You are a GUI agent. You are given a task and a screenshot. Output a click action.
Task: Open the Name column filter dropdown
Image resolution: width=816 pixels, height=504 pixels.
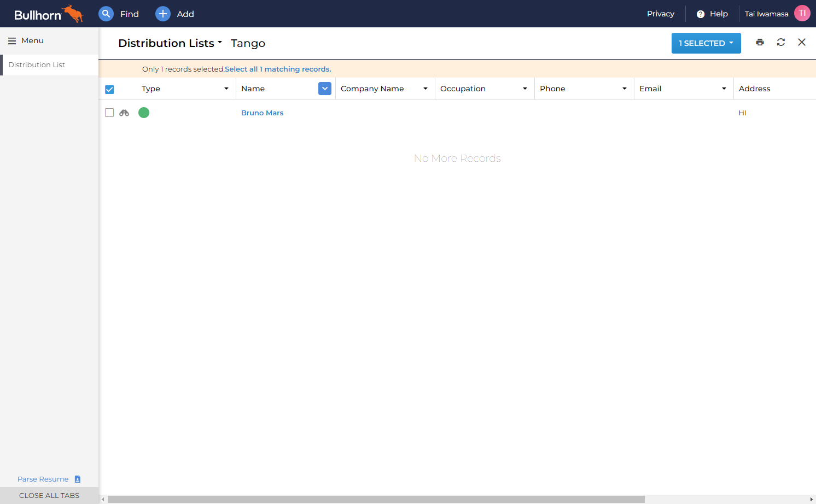click(325, 89)
